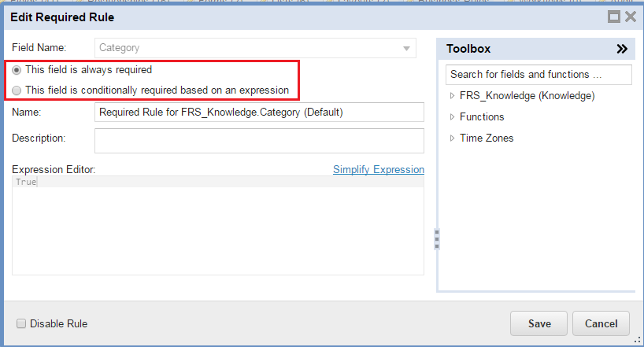Expand the FRS_Knowledge (Knowledge) tree node
The image size is (644, 347).
[452, 96]
